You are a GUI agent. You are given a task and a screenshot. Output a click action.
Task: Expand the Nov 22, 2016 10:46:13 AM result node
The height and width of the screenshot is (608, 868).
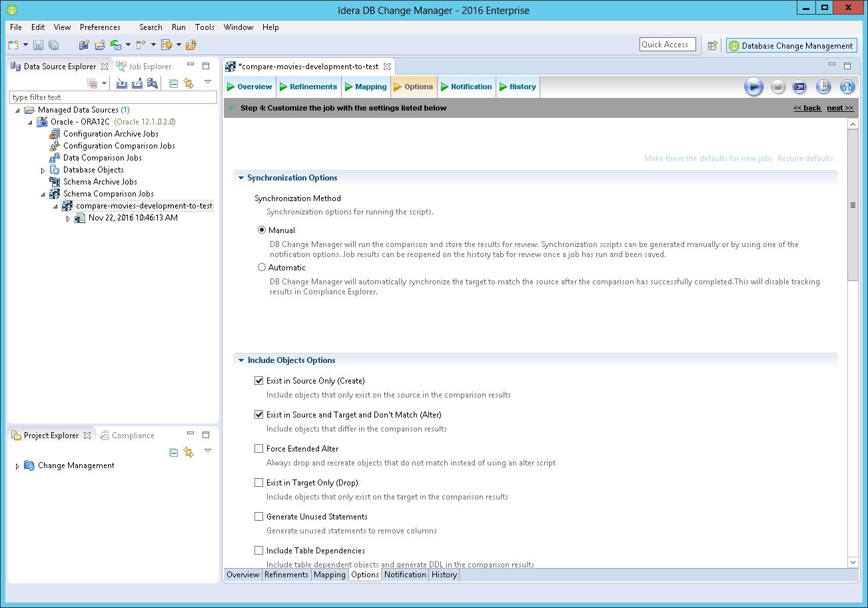[68, 218]
